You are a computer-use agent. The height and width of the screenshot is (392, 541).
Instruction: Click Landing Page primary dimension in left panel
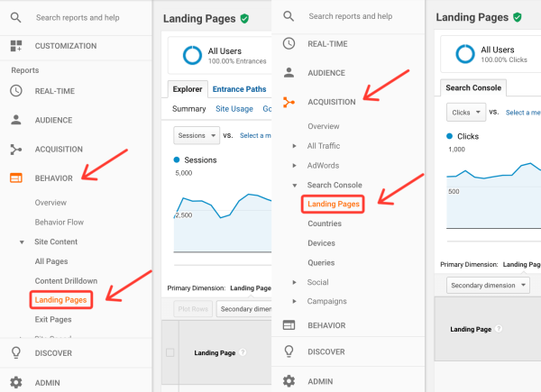click(x=251, y=287)
